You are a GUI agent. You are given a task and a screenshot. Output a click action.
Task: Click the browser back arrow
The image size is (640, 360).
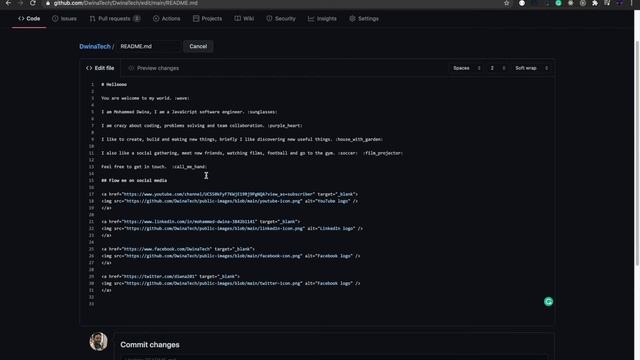(x=8, y=3)
